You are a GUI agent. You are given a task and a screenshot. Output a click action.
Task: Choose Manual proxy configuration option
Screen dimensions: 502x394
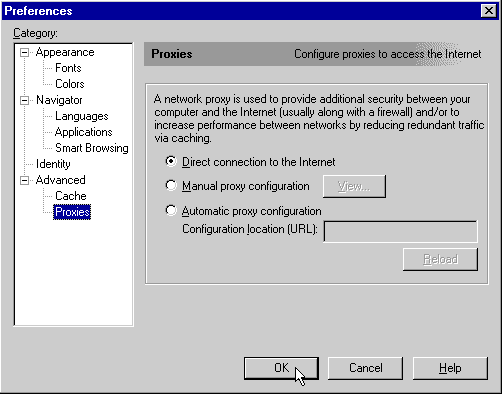click(237, 186)
